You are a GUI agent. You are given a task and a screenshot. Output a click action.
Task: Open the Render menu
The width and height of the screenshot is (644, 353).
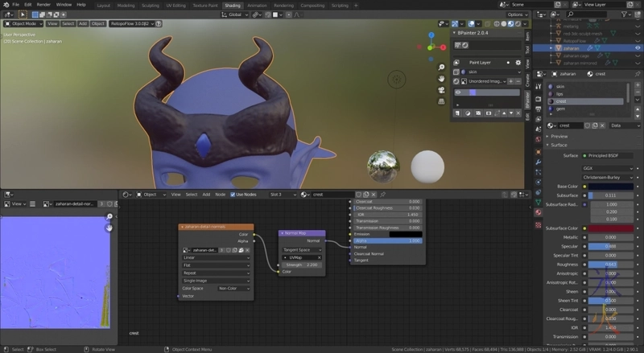click(45, 5)
